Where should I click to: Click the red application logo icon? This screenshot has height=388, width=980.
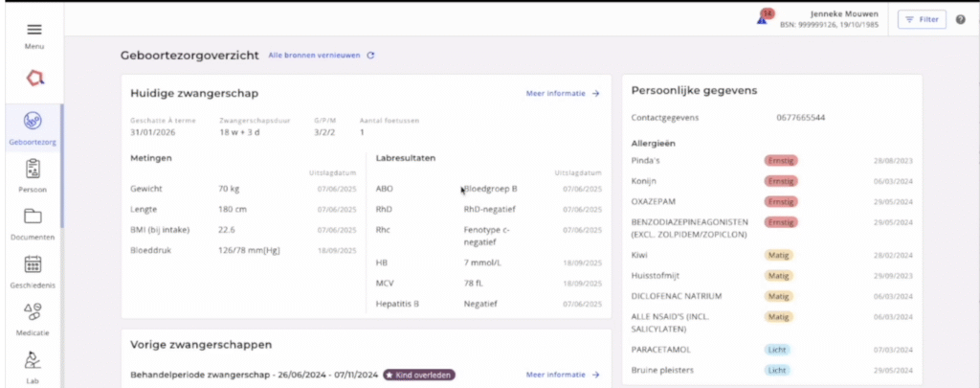click(x=33, y=77)
